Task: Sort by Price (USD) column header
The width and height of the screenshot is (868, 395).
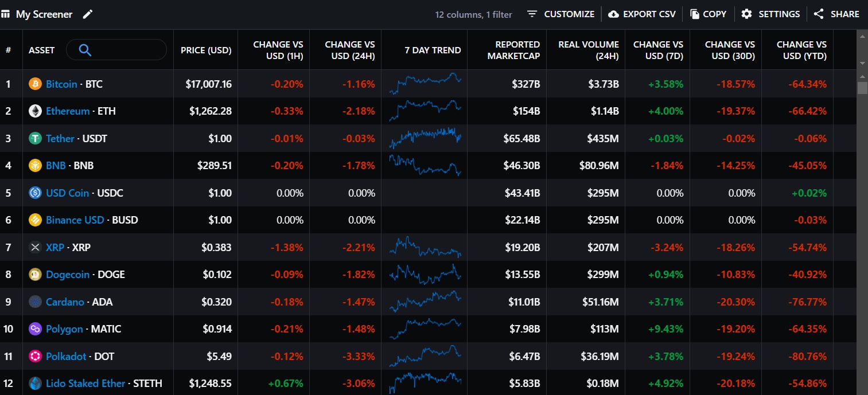Action: click(206, 50)
